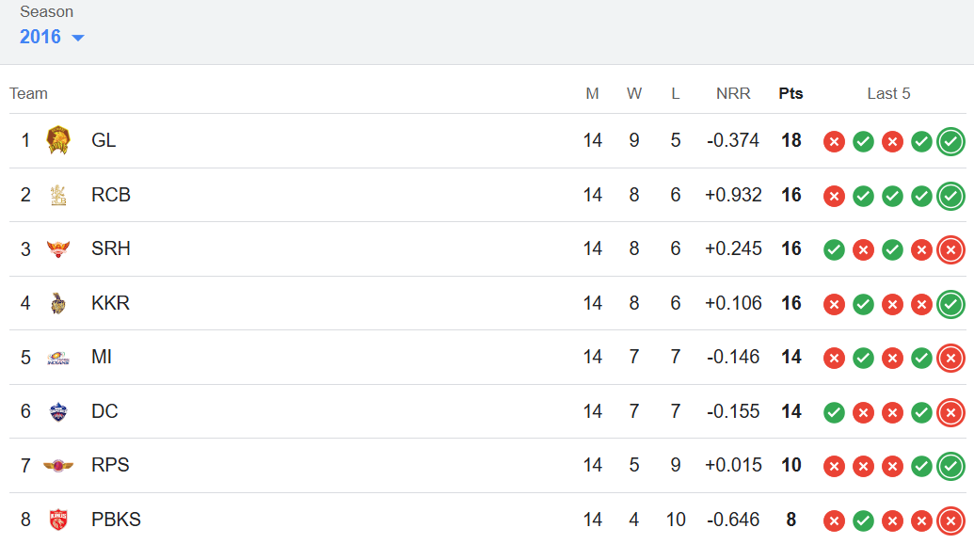
Task: Click the MI team logo
Action: (x=58, y=358)
